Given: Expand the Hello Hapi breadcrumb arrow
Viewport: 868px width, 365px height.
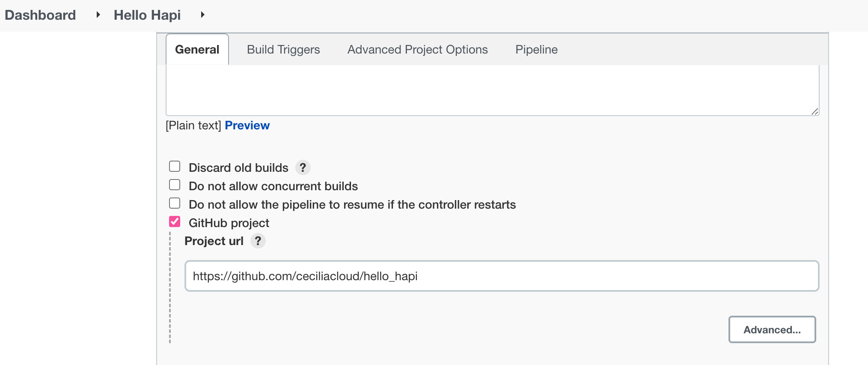Looking at the screenshot, I should click(202, 15).
